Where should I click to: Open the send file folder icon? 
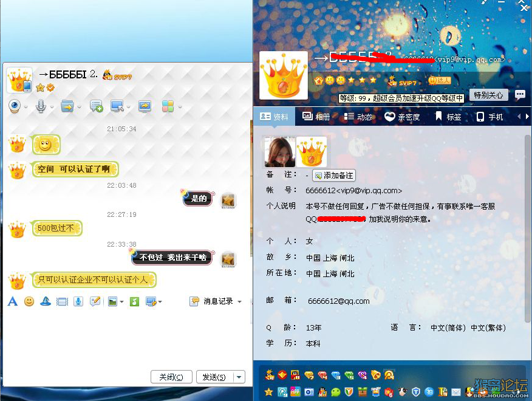[x=67, y=106]
